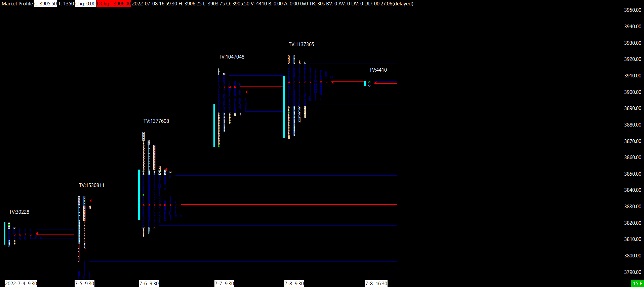Select the "TV:1530811" total volume label
The width and height of the screenshot is (644, 287).
92,185
